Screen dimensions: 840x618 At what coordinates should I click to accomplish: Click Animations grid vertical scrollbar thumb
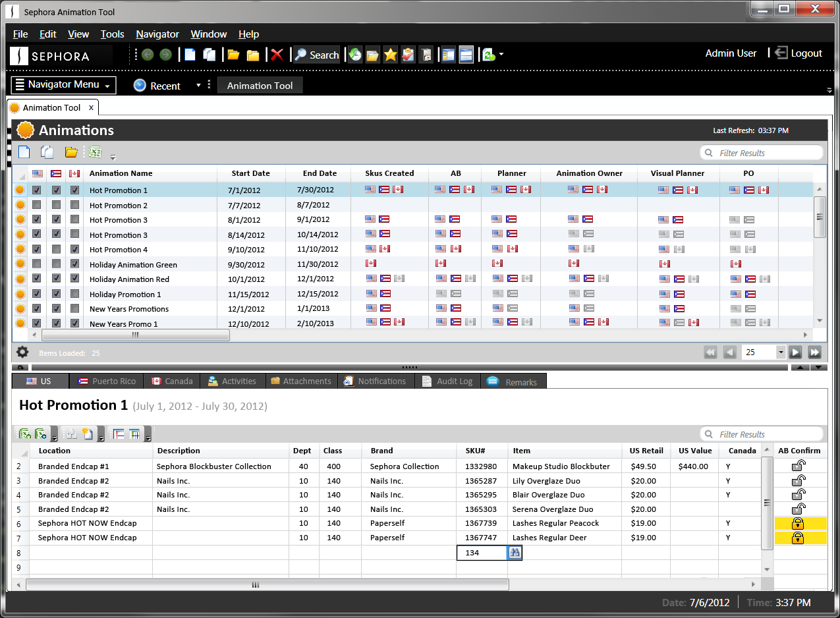tap(820, 216)
